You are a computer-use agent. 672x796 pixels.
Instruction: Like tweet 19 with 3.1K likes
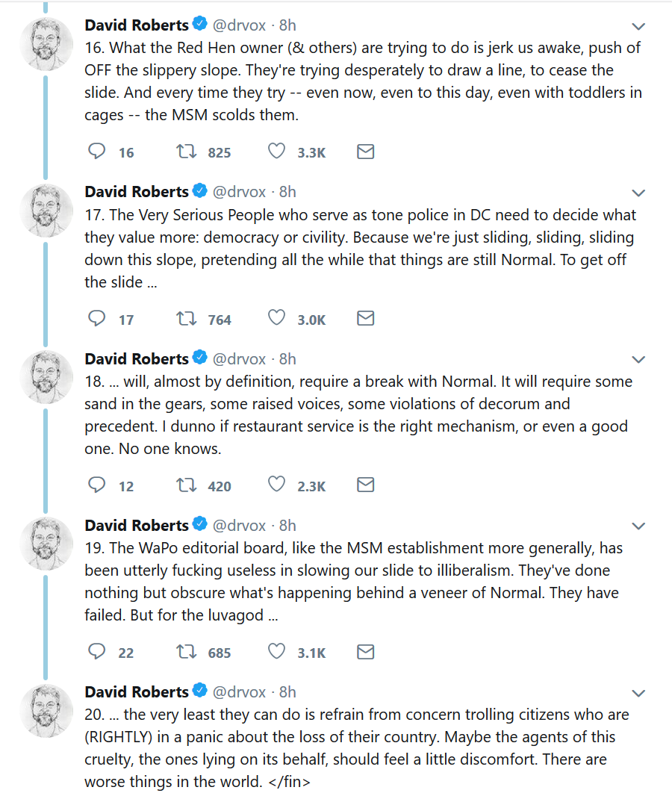[276, 652]
